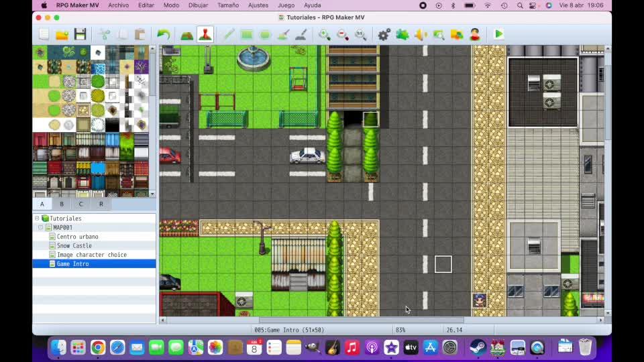The image size is (644, 362).
Task: Open the Event Searcher icon
Action: pos(439,34)
